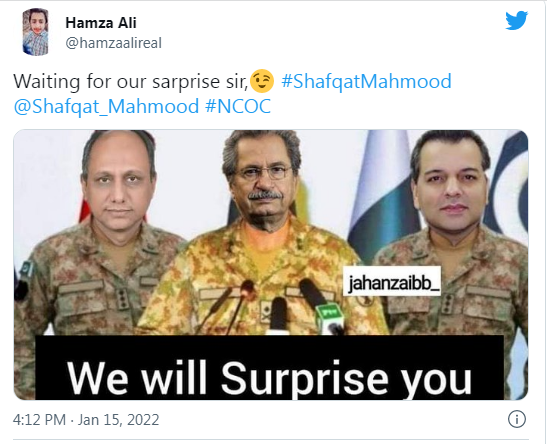Click the Jan 15, 2022 date
The width and height of the screenshot is (547, 444).
pyautogui.click(x=118, y=420)
